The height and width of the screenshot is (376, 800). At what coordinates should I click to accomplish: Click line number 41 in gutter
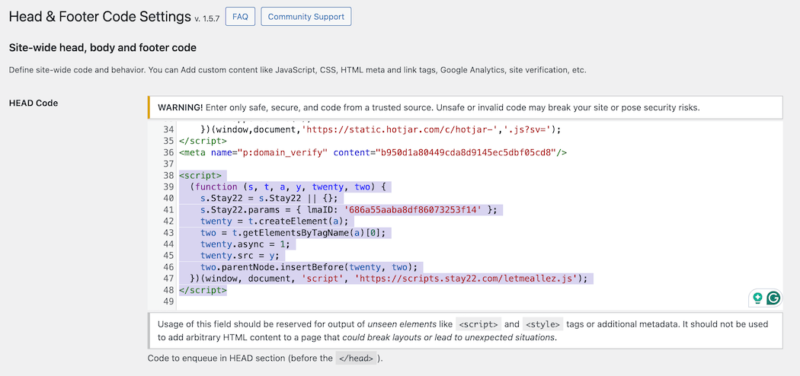click(168, 210)
